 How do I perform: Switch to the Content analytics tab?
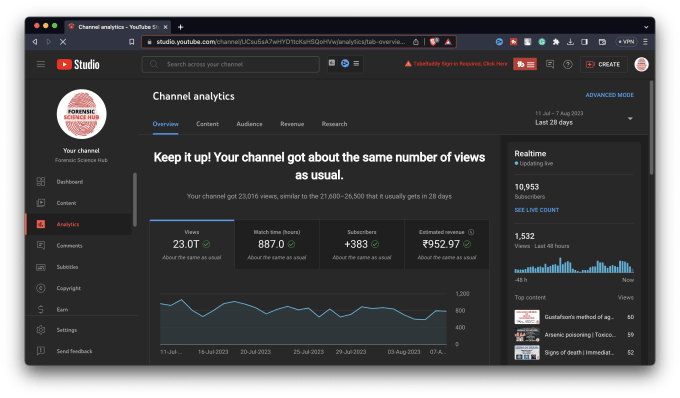(x=207, y=124)
